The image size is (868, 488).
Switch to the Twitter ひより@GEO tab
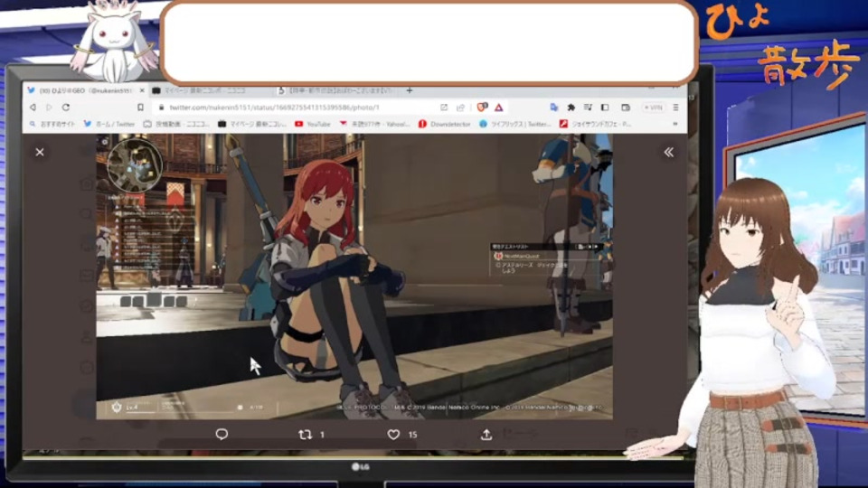86,90
